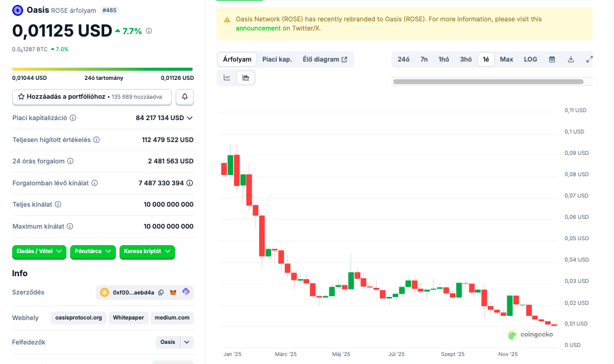The image size is (614, 364).
Task: Switch to the line chart view
Action: click(227, 77)
